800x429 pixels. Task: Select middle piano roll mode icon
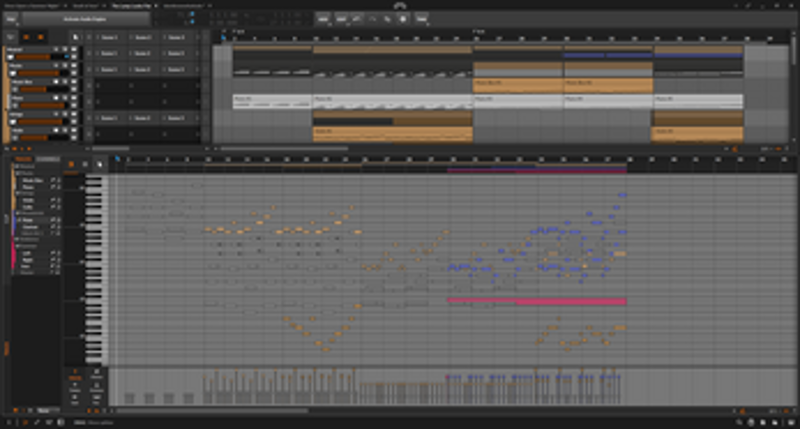pos(85,164)
